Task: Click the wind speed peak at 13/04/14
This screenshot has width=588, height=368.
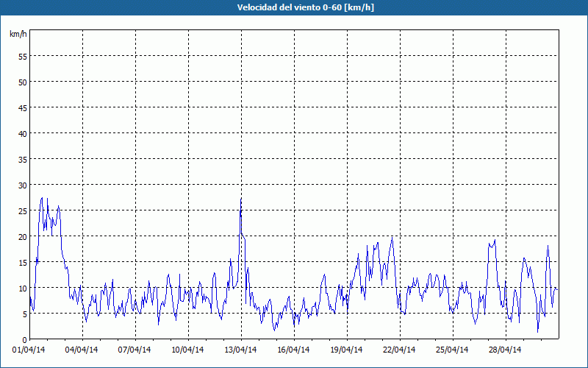Action: [241, 199]
